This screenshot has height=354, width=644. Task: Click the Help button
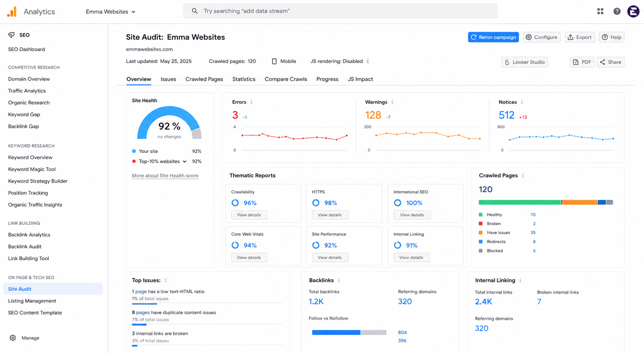[612, 37]
